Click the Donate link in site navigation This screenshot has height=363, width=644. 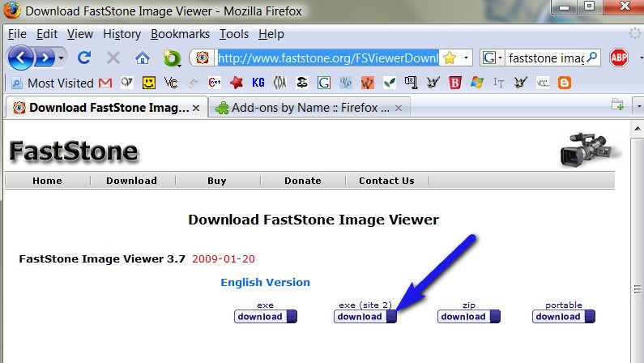point(303,181)
